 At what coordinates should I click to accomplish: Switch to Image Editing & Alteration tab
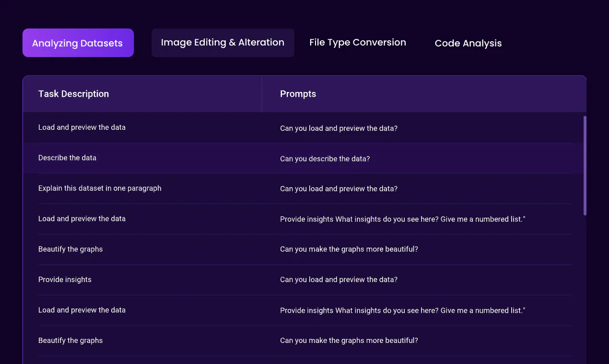point(223,43)
